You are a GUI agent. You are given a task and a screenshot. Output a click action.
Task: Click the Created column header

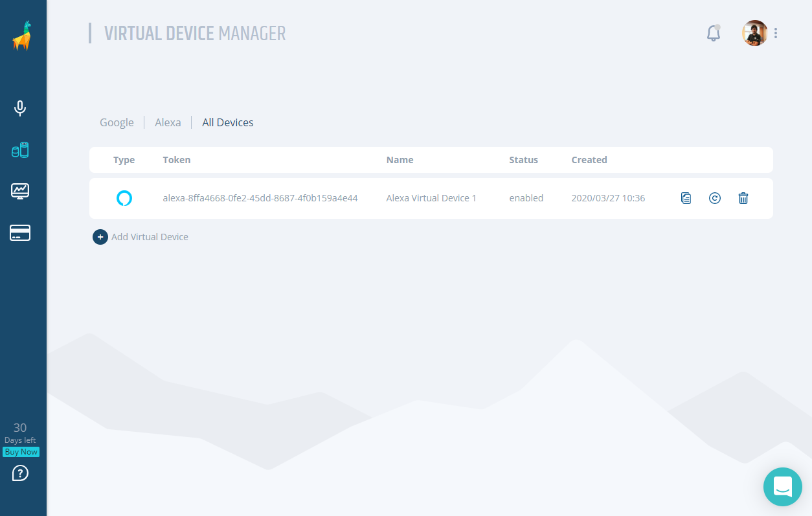coord(589,160)
